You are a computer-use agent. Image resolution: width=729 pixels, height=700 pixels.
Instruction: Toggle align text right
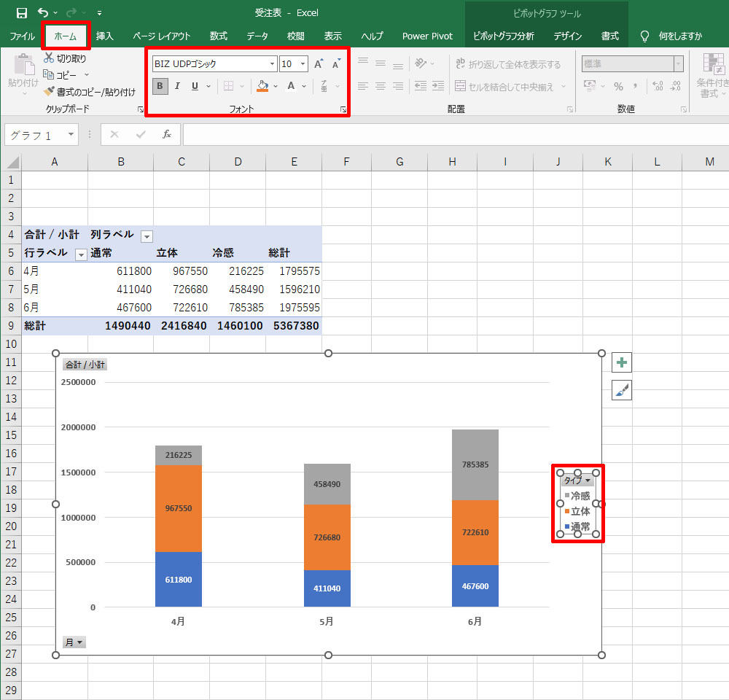(x=398, y=86)
